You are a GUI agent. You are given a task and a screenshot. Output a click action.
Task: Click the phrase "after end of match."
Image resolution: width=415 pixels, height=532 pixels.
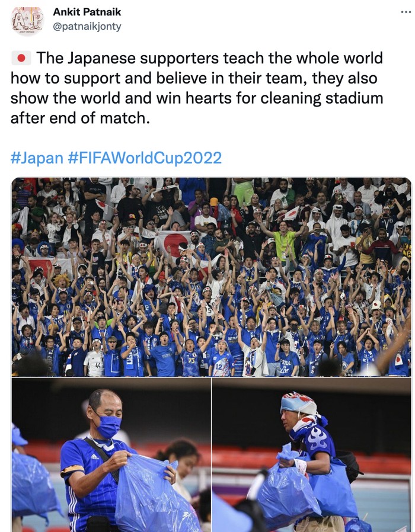pos(81,117)
